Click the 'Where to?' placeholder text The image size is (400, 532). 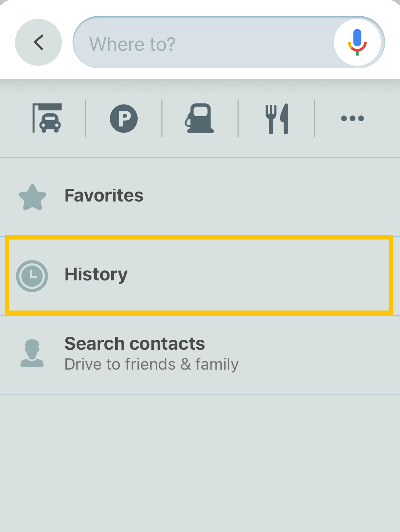pyautogui.click(x=132, y=44)
